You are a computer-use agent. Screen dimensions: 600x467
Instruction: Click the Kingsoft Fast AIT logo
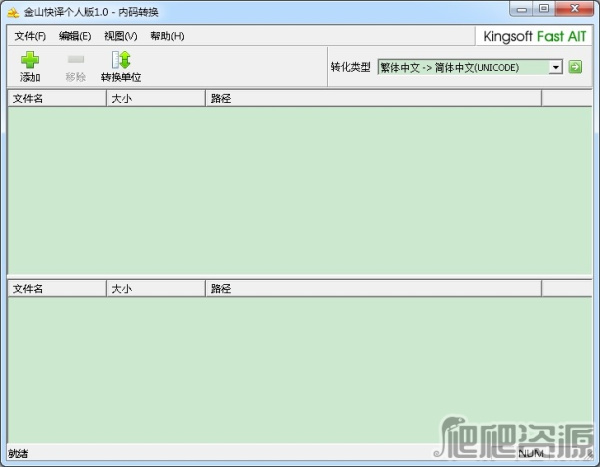pos(535,37)
